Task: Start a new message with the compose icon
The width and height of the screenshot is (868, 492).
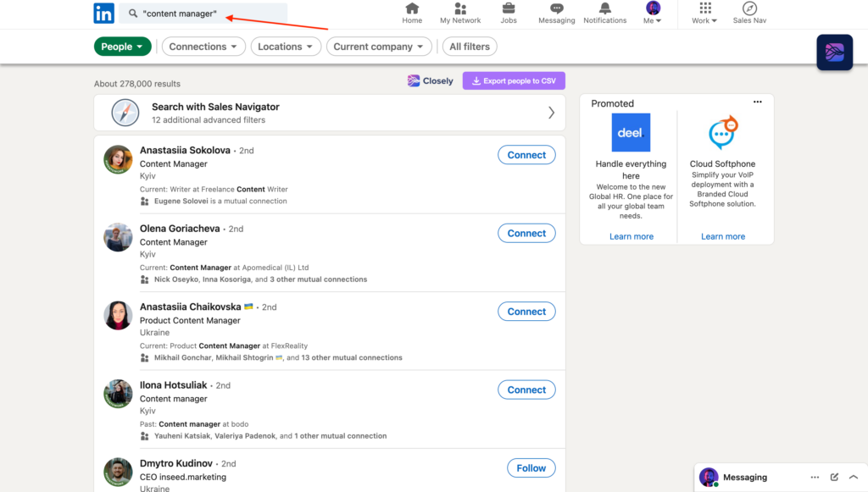Action: (x=833, y=477)
